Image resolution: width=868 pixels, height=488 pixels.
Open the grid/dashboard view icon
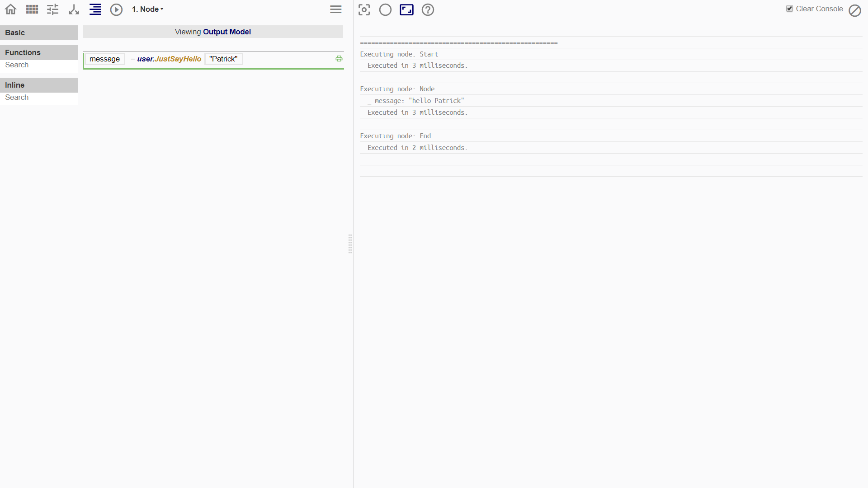pos(32,9)
